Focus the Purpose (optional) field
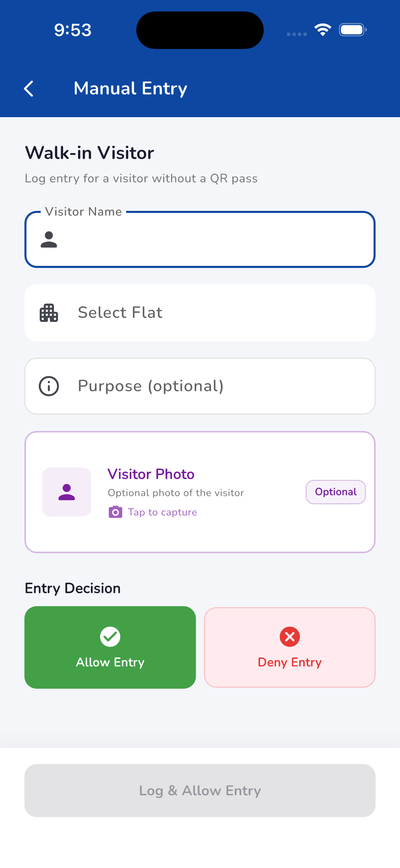Viewport: 400px width, 868px height. pos(200,386)
